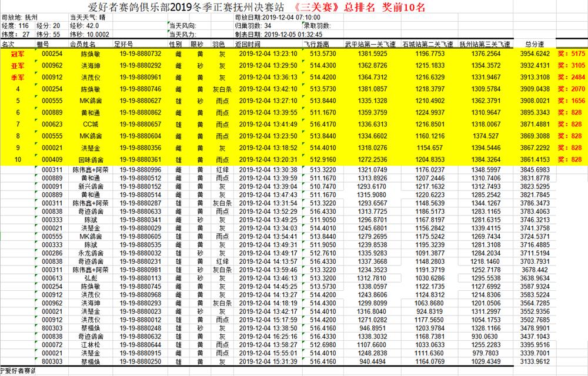The height and width of the screenshot is (376, 588).
Task: Select the 棚号 column header
Action: [42, 44]
